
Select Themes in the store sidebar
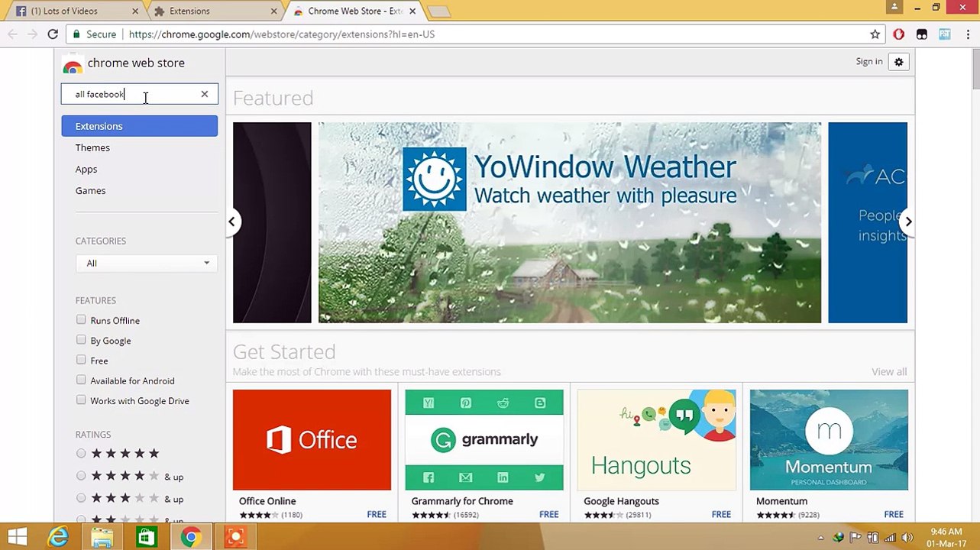[x=92, y=147]
